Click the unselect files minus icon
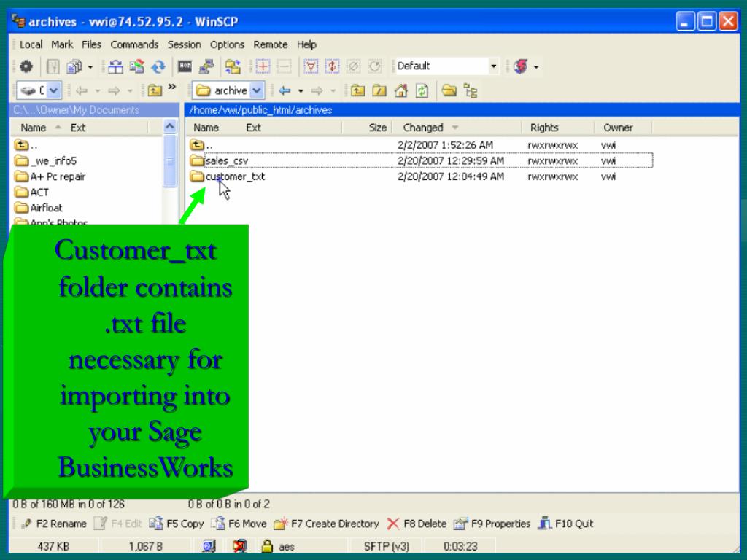This screenshot has height=560, width=747. coord(285,66)
